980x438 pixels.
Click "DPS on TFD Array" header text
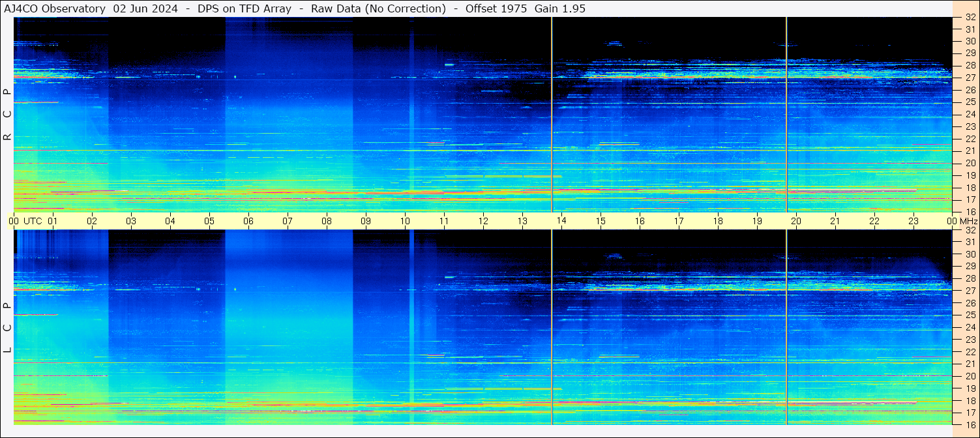244,9
